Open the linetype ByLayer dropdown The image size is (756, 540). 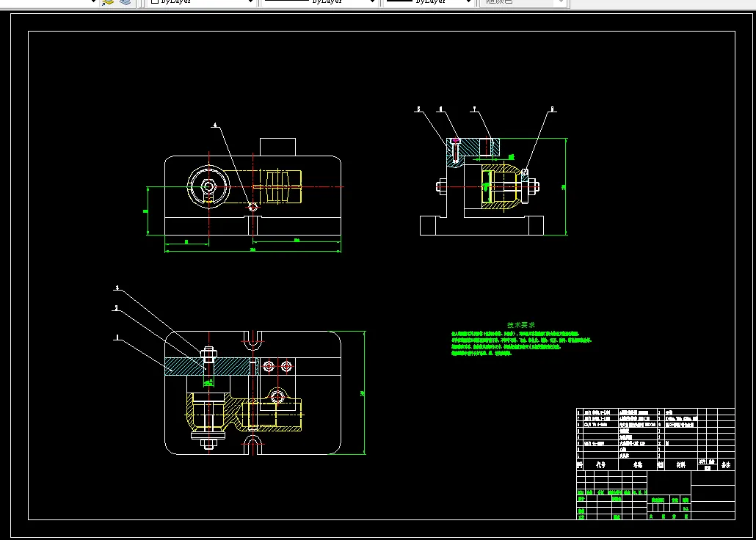pos(319,2)
